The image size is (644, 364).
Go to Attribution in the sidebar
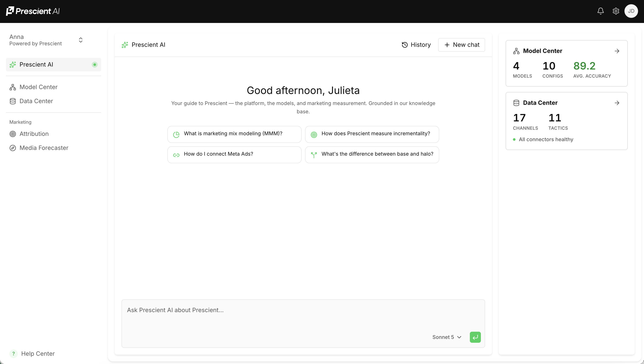pyautogui.click(x=34, y=134)
